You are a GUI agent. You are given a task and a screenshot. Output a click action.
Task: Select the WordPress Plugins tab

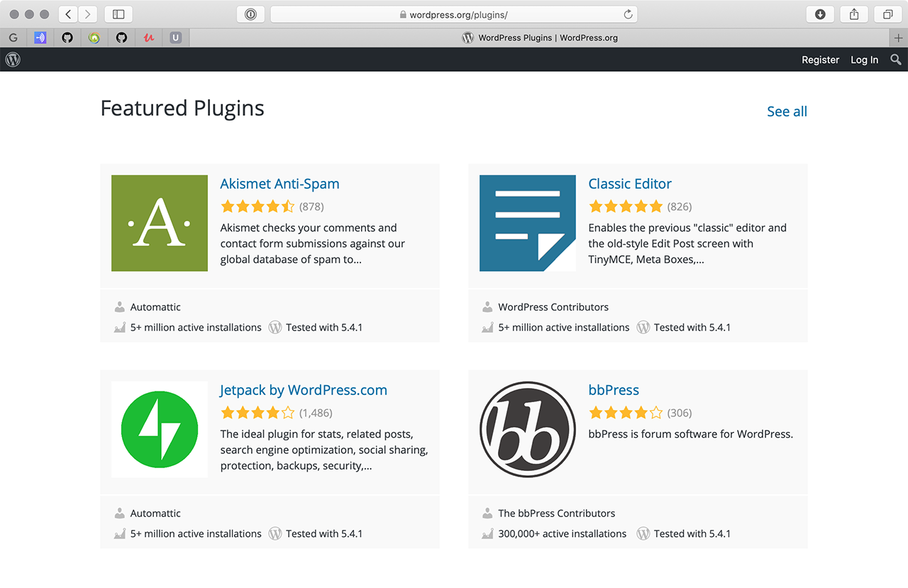click(x=540, y=38)
